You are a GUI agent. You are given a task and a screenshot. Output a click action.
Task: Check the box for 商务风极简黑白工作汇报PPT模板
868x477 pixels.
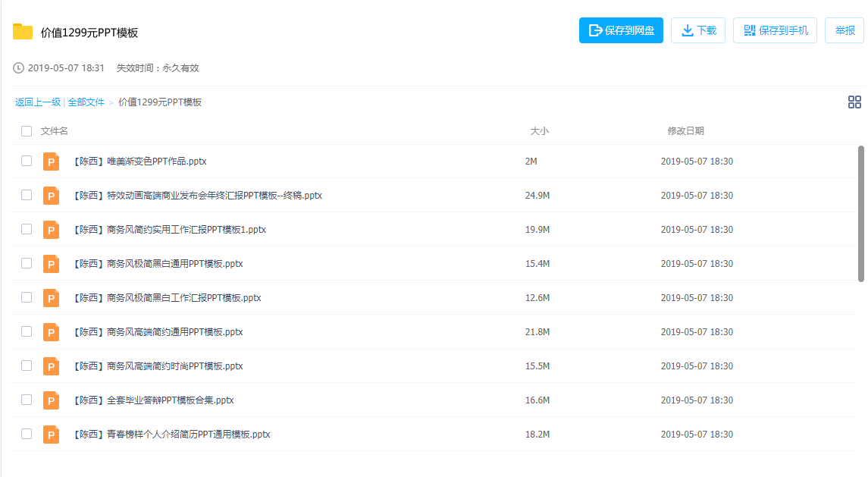click(x=27, y=297)
